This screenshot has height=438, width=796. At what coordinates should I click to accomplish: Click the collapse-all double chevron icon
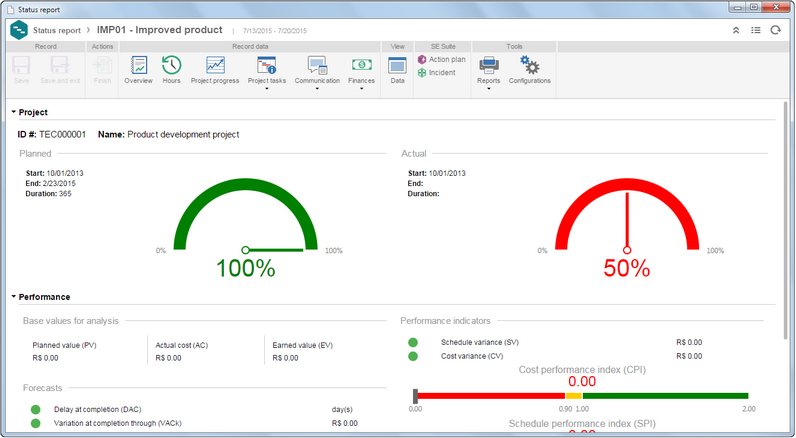point(736,30)
